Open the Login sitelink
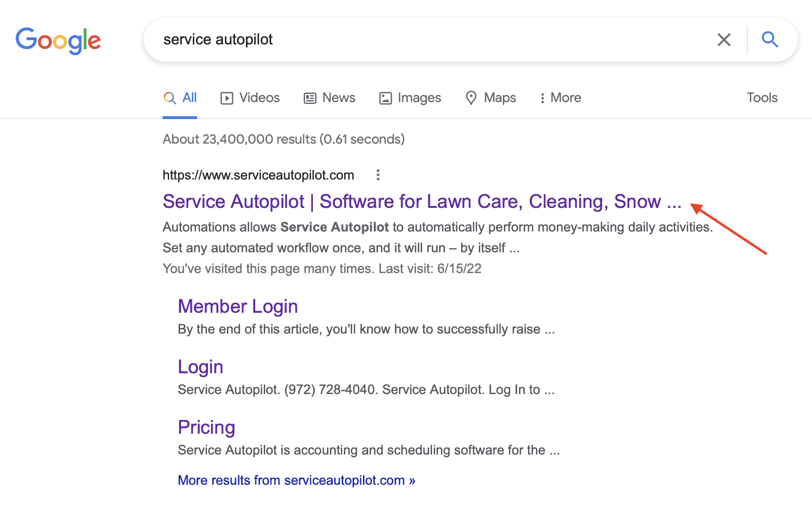812x532 pixels. pos(200,367)
